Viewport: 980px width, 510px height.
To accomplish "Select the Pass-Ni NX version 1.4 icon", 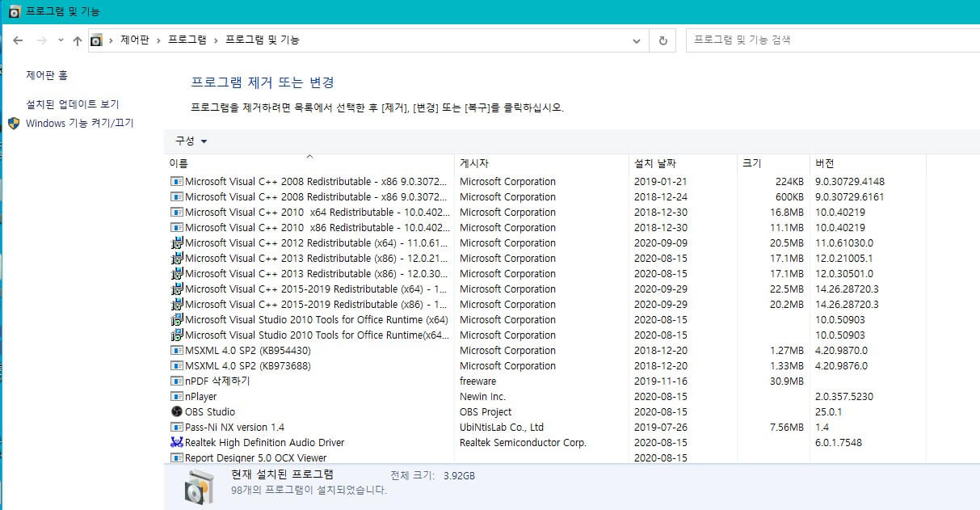I will pos(177,427).
